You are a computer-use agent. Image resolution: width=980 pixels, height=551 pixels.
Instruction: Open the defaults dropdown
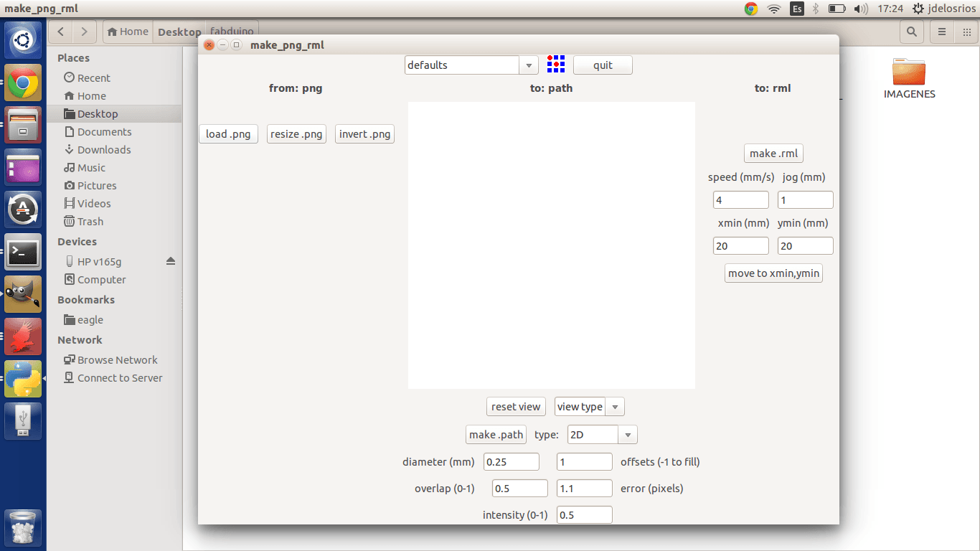[x=471, y=65]
